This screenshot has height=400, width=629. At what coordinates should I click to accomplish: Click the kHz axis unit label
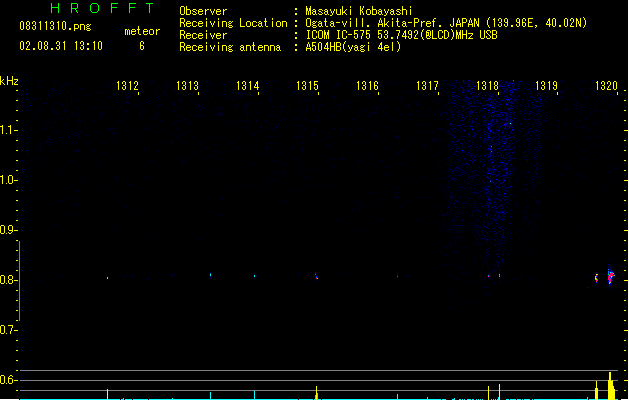[x=9, y=81]
